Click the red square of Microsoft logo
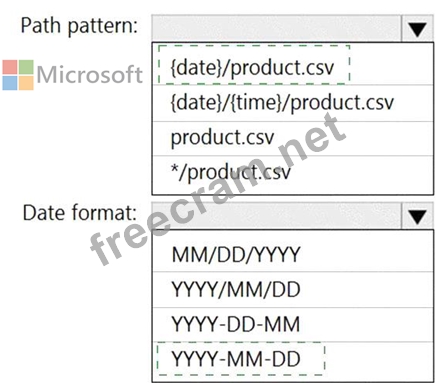Screen dimensions: 436x383 point(10,67)
